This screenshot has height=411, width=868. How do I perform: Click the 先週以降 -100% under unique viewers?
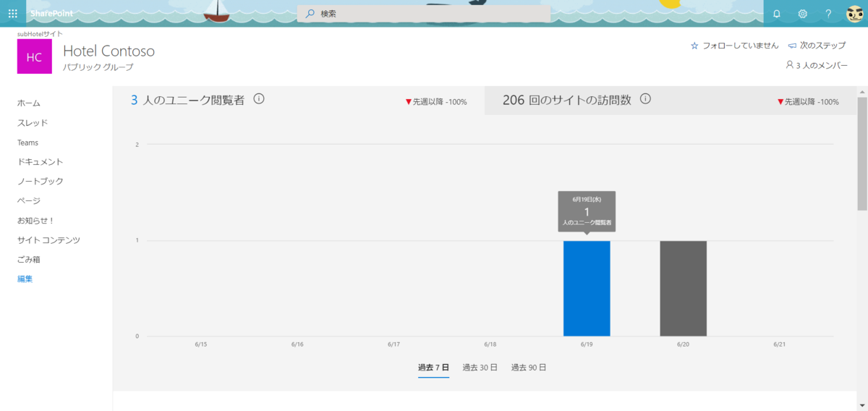pyautogui.click(x=436, y=102)
